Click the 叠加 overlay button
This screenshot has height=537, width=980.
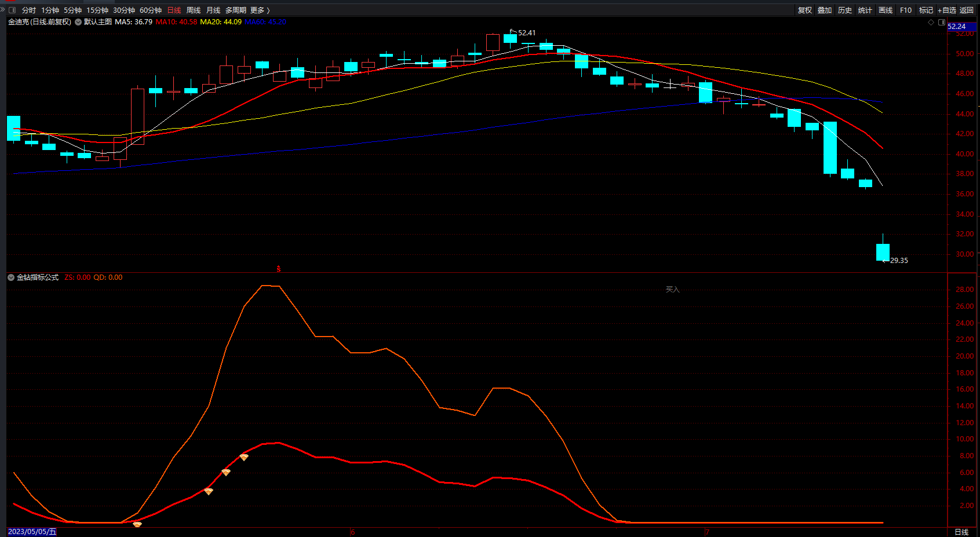point(825,10)
